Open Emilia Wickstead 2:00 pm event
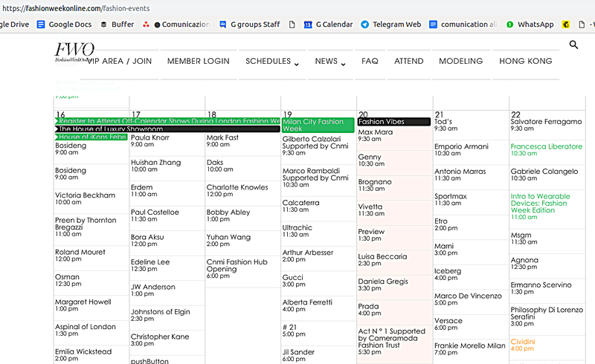Screen dimensions: 595x364 (83, 355)
